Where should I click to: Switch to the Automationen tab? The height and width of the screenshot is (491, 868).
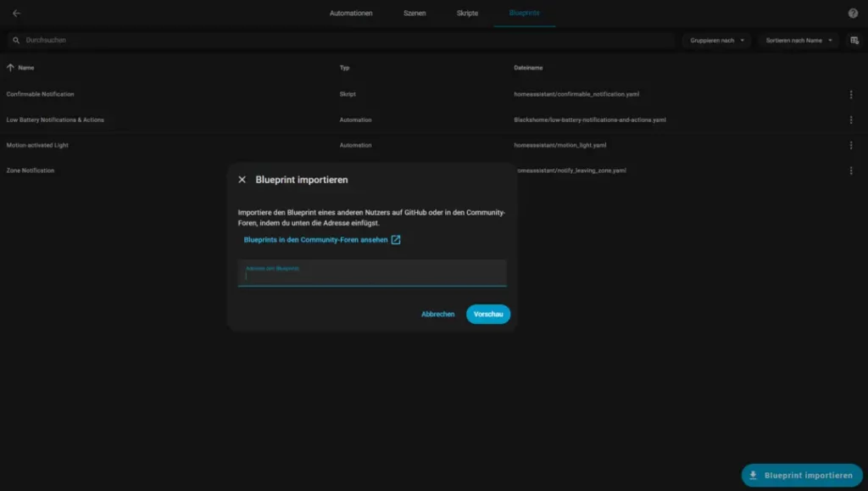pos(351,13)
